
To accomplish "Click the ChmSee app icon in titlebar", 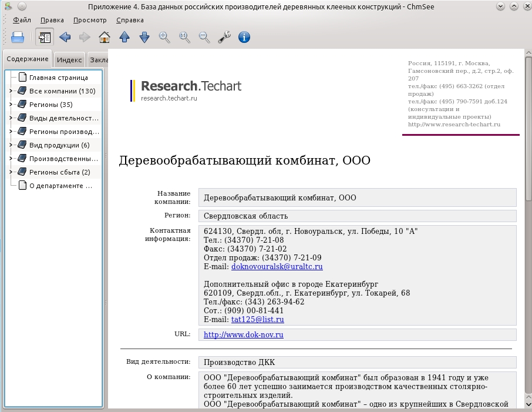I will click(9, 6).
